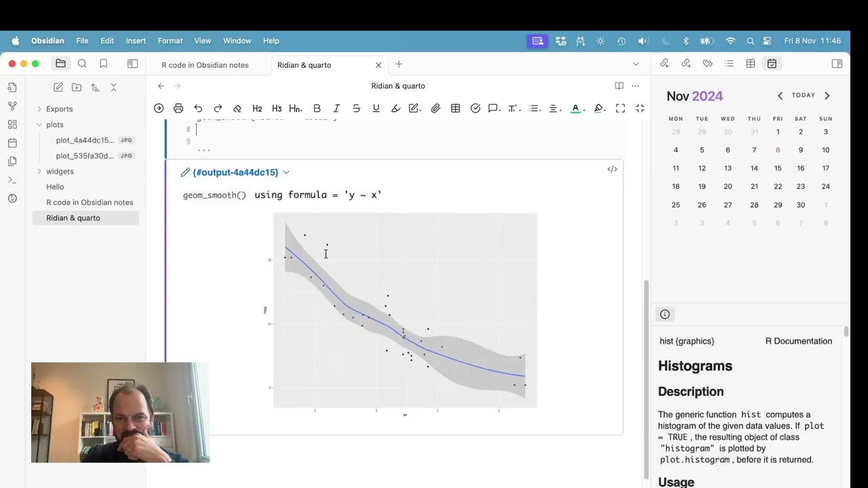
Task: Apply Heading 2 format
Action: coord(257,108)
